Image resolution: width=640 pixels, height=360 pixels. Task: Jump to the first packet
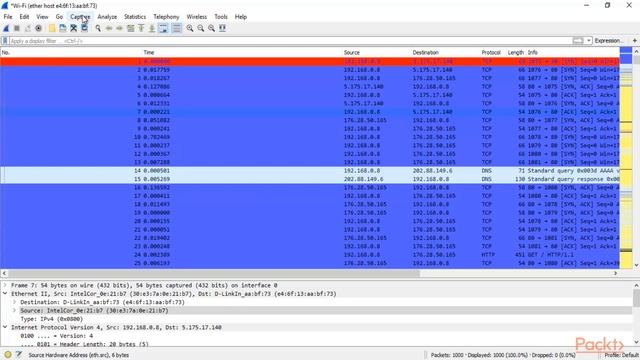(x=141, y=28)
